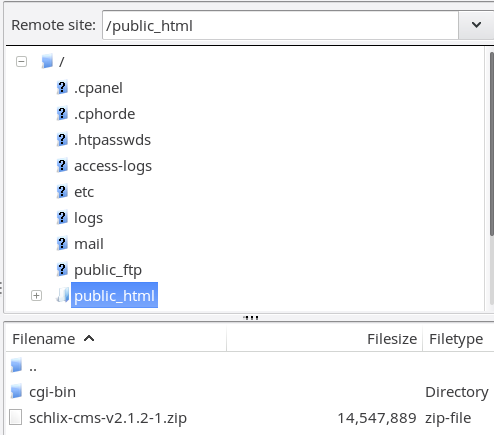The width and height of the screenshot is (494, 435).
Task: Select the cgi-bin file entry
Action: 52,392
